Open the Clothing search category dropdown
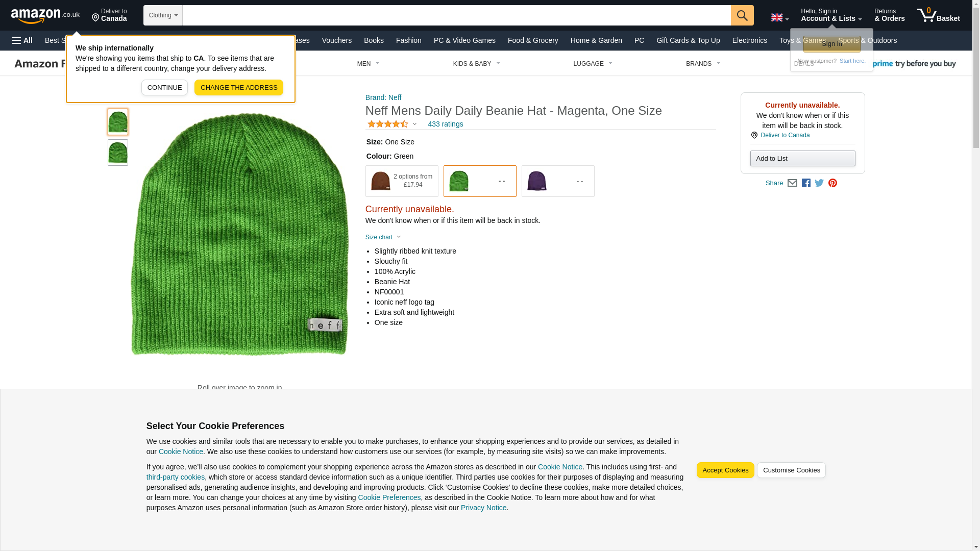980x551 pixels. [163, 15]
